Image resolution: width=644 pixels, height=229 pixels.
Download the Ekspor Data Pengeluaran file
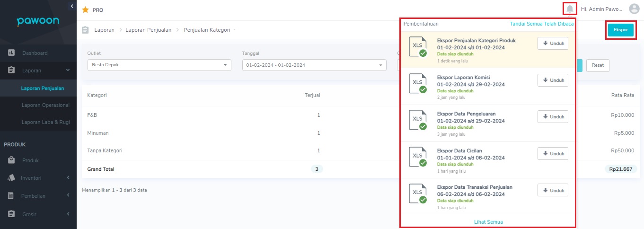(x=553, y=116)
